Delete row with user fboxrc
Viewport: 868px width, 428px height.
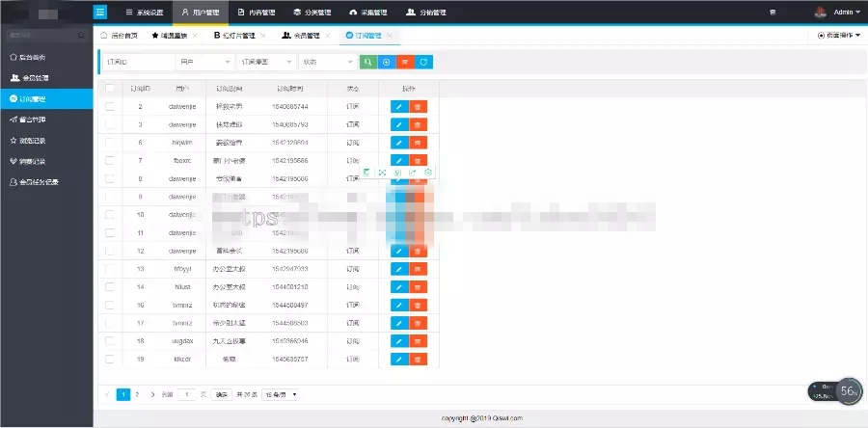pos(418,160)
